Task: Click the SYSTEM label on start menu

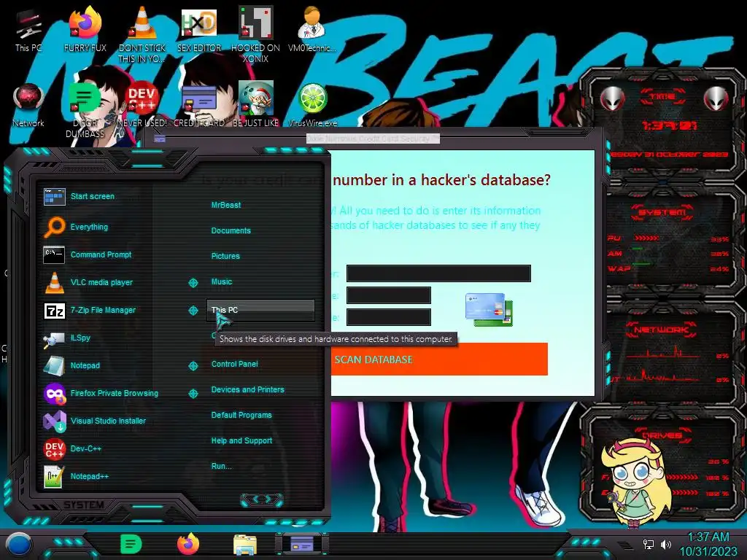Action: tap(84, 505)
